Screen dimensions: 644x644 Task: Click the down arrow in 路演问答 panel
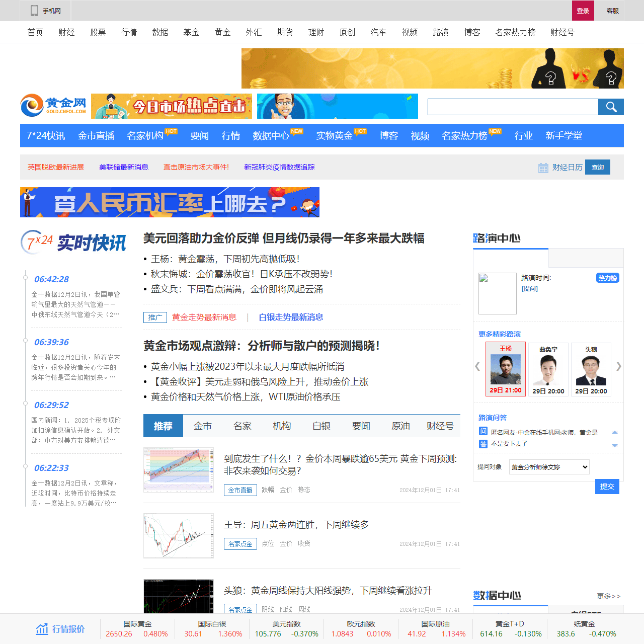pyautogui.click(x=614, y=445)
